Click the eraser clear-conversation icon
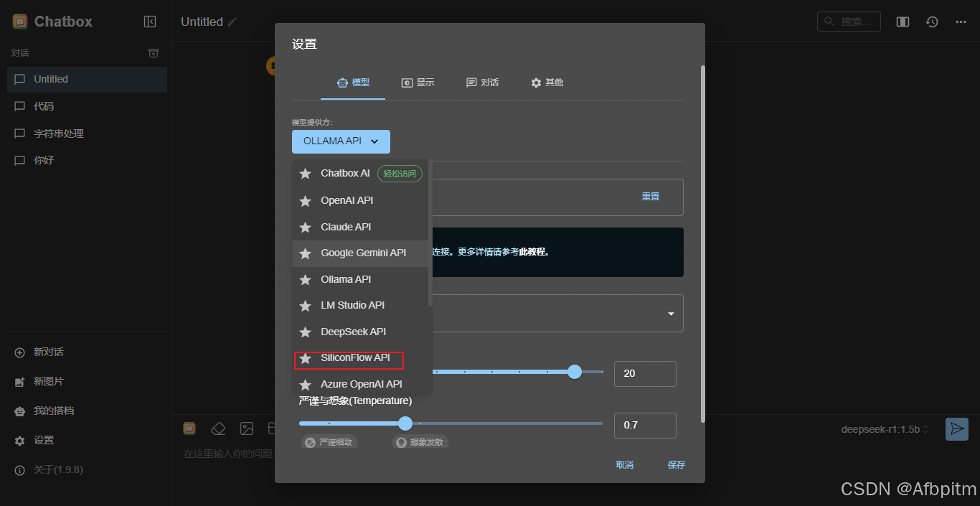 [x=218, y=428]
